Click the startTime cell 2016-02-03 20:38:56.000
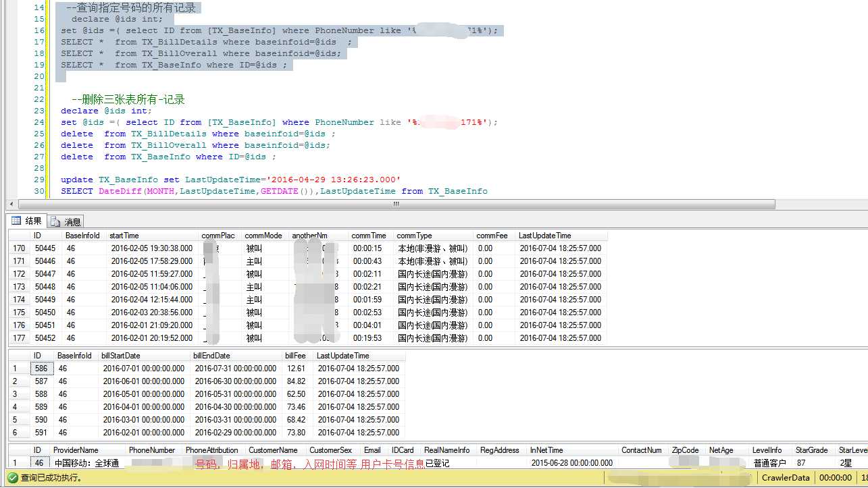Image resolution: width=868 pixels, height=488 pixels. [x=153, y=313]
